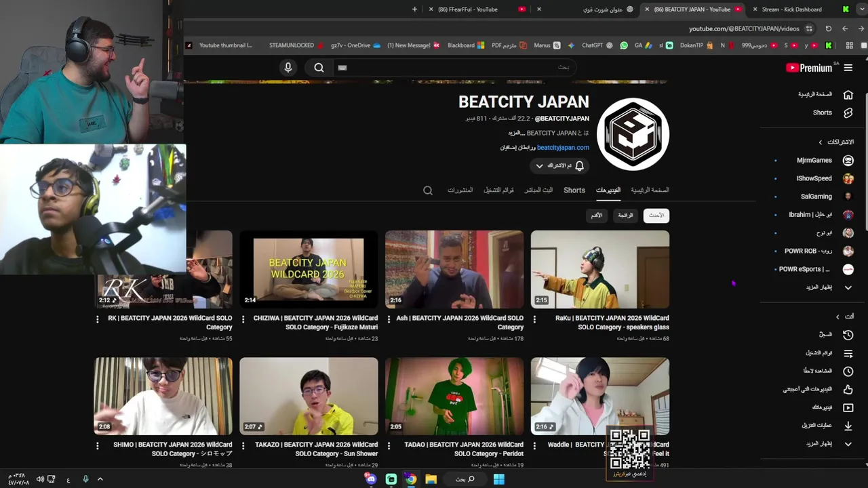Click the magnifier search button in YouTube header
868x488 pixels.
pyautogui.click(x=319, y=67)
